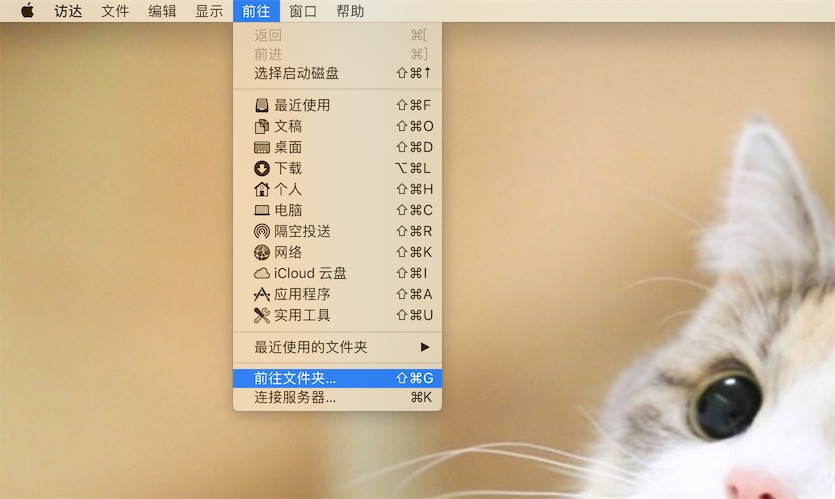
Task: Click the 网络 label text
Action: coord(288,252)
